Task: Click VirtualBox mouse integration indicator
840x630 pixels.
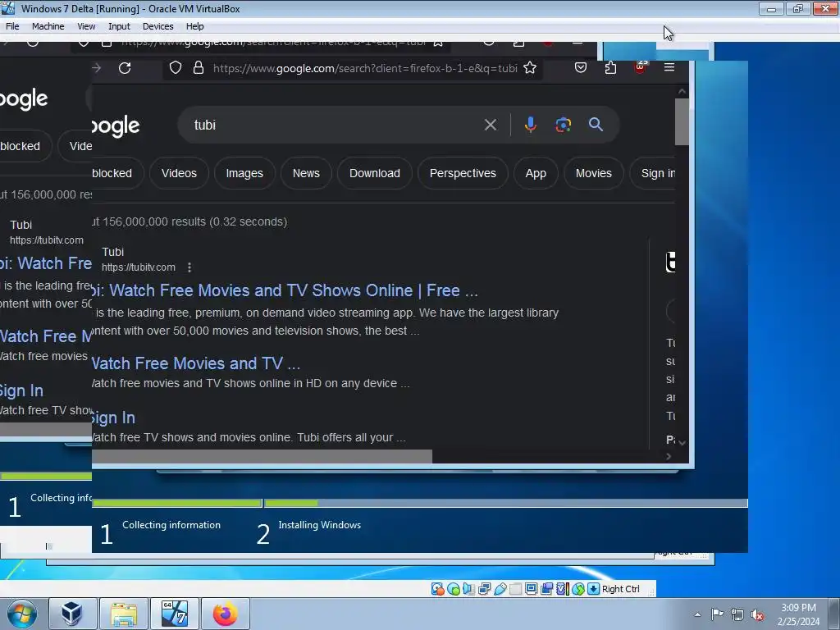Action: pos(578,589)
